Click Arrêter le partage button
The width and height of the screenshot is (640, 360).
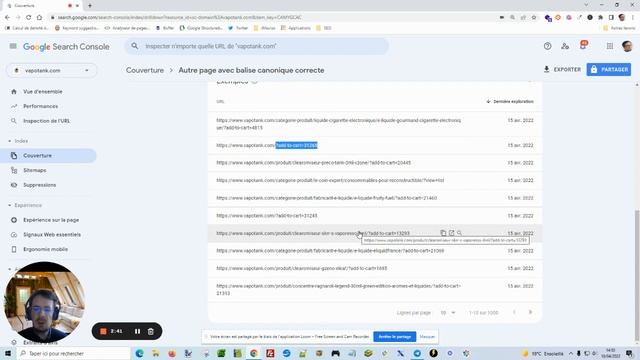coord(395,337)
